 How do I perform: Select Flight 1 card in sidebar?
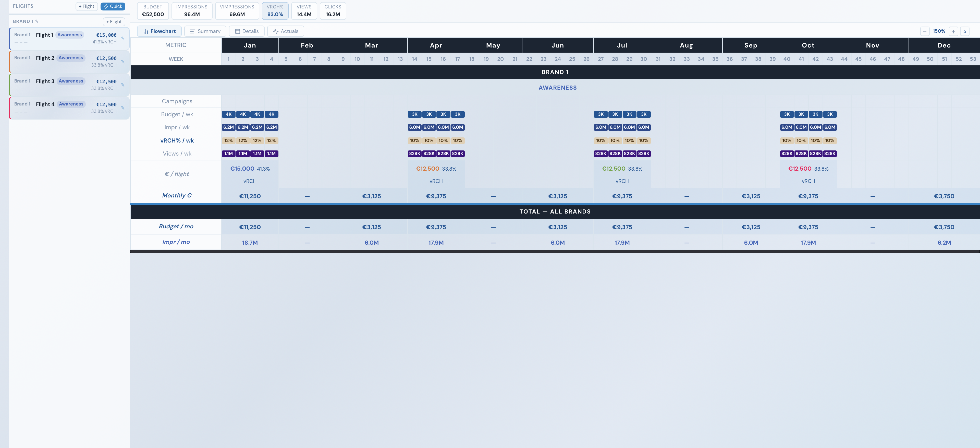coord(69,39)
